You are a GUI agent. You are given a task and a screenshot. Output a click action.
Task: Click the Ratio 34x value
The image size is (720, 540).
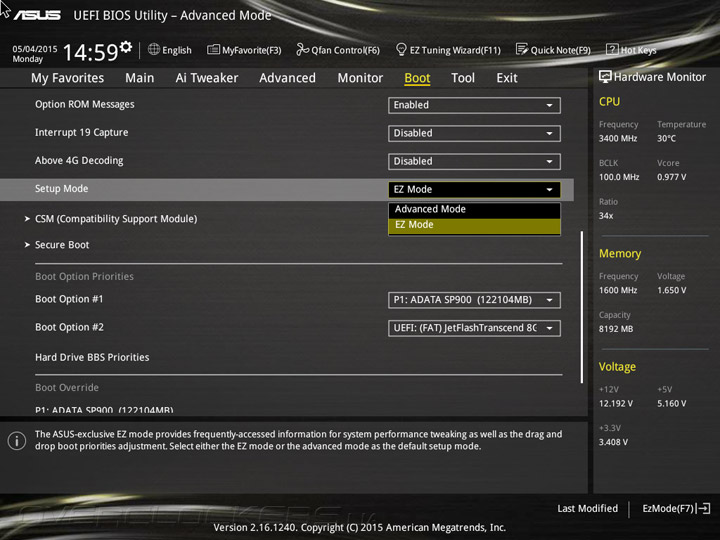coord(606,216)
